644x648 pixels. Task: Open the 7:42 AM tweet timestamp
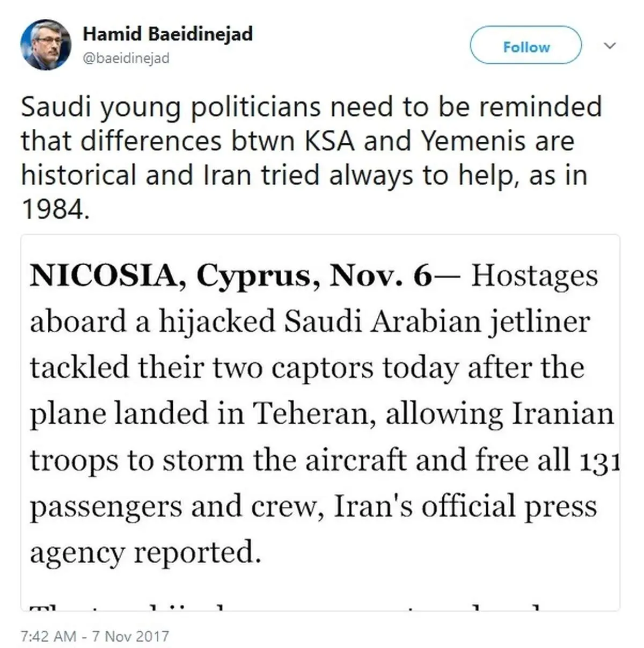48,636
